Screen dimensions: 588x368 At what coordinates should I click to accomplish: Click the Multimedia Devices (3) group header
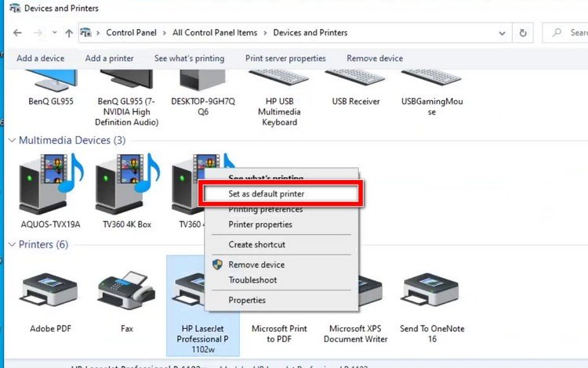click(x=72, y=140)
